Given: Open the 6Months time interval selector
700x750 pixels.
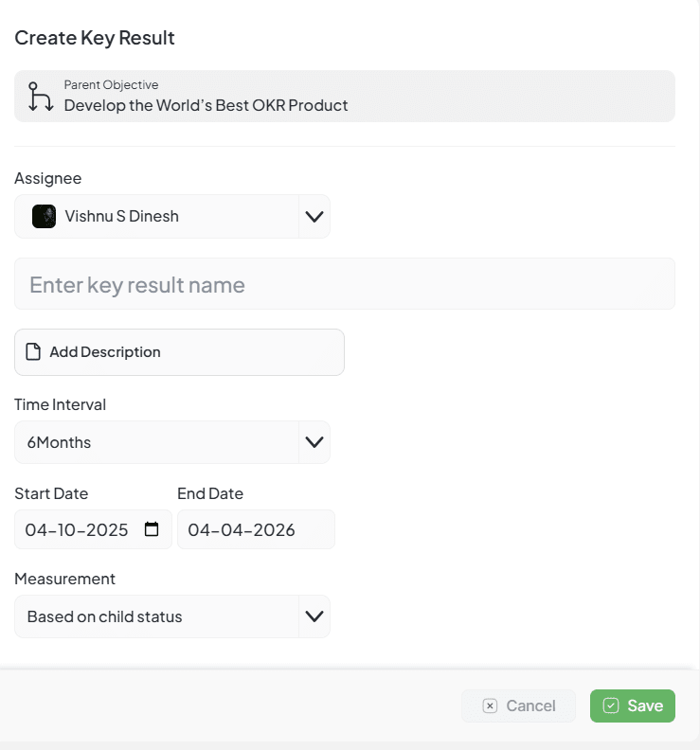Looking at the screenshot, I should tap(156, 442).
